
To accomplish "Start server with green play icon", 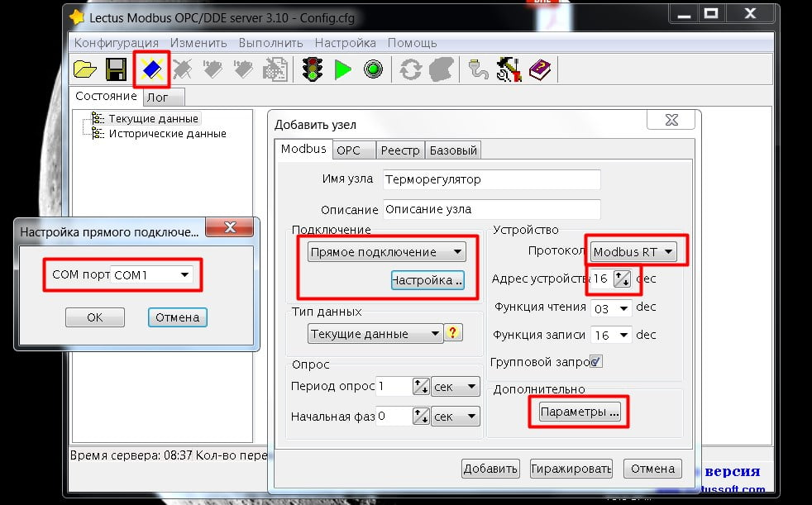I will click(x=343, y=69).
